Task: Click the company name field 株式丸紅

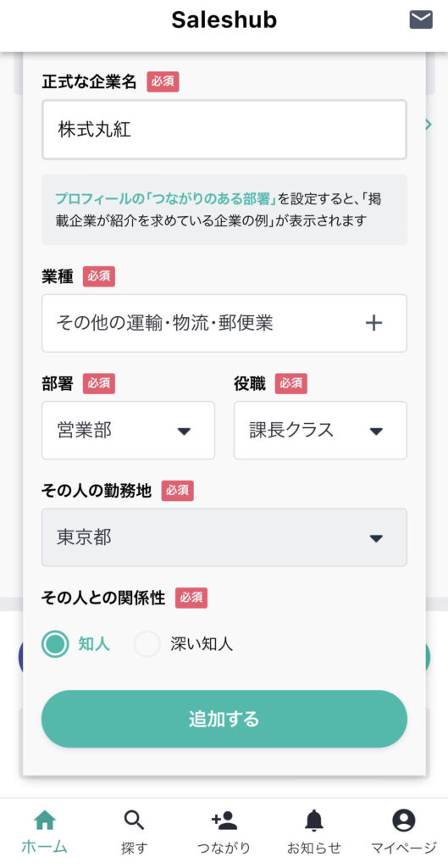Action: coord(224,130)
